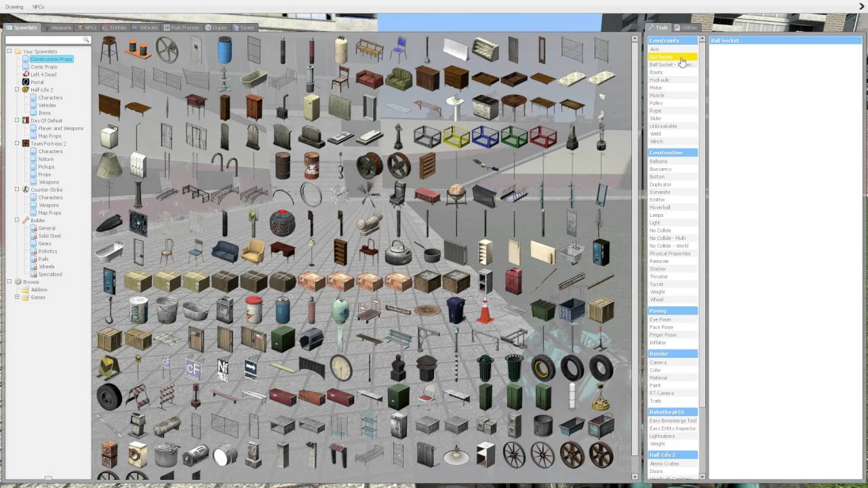Spawn the orange traffic cone prop
Viewport: 868px width, 488px height.
coord(485,310)
